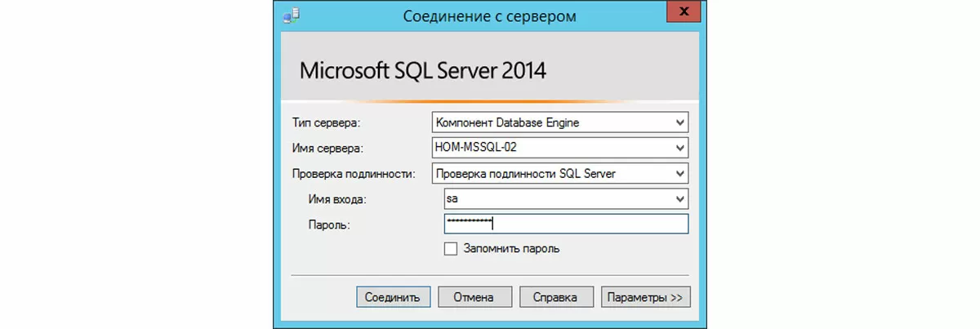Screen dimensions: 980x329
Task: Open the Проверка подлинности dropdown
Action: 559,173
